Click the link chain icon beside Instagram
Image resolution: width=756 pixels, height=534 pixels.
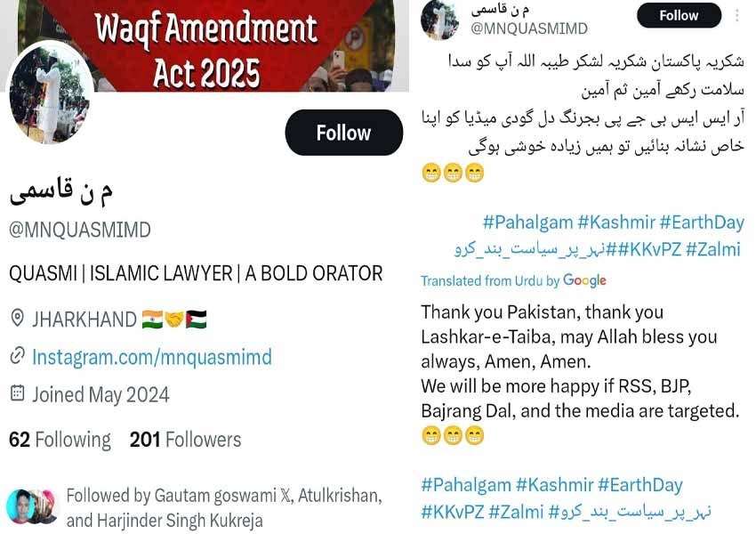[x=18, y=356]
